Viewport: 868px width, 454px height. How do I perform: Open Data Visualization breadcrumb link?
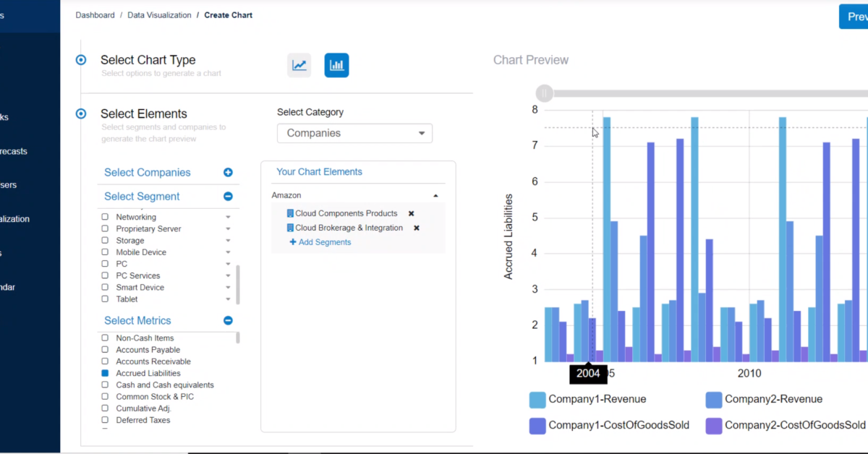coord(159,15)
